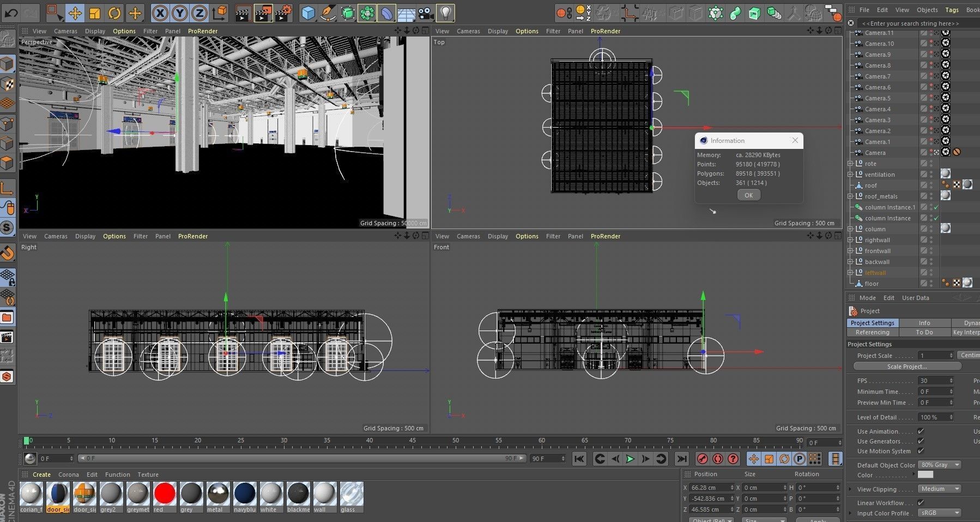Image resolution: width=980 pixels, height=522 pixels.
Task: Open the Mode menu in Attributes panel
Action: click(867, 298)
